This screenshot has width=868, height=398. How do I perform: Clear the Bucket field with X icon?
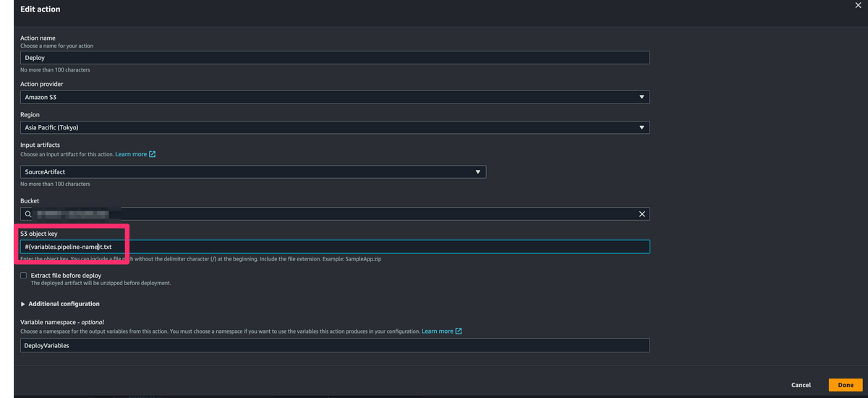tap(642, 214)
